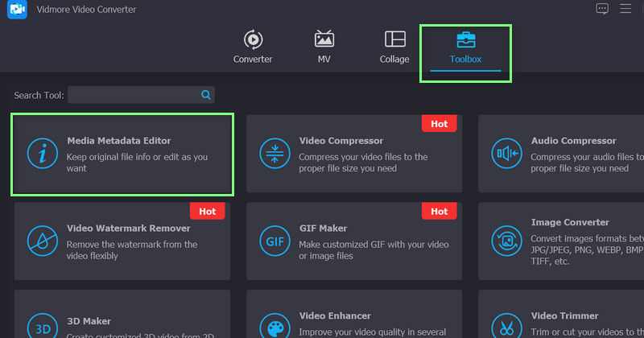Click the 3D Maker icon

(x=43, y=328)
